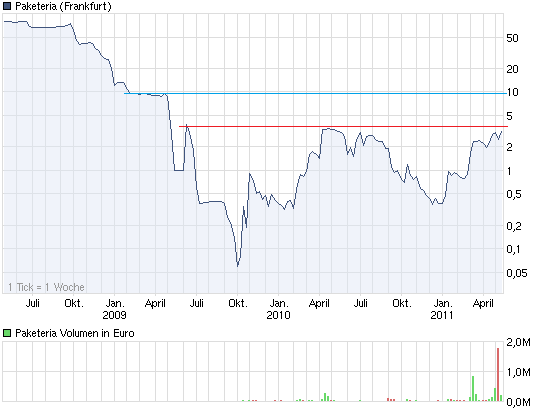Click the y-axis label '50'
Image resolution: width=545 pixels, height=410 pixels.
click(512, 38)
